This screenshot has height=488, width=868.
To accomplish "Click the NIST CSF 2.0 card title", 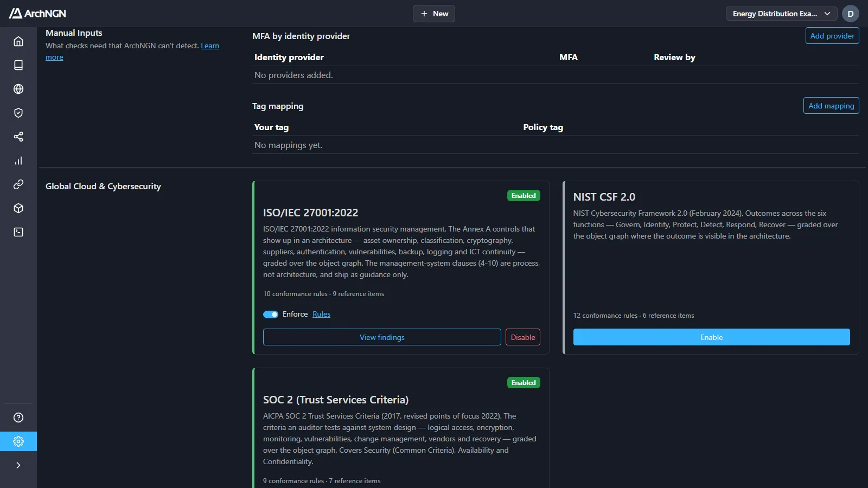I will (604, 197).
